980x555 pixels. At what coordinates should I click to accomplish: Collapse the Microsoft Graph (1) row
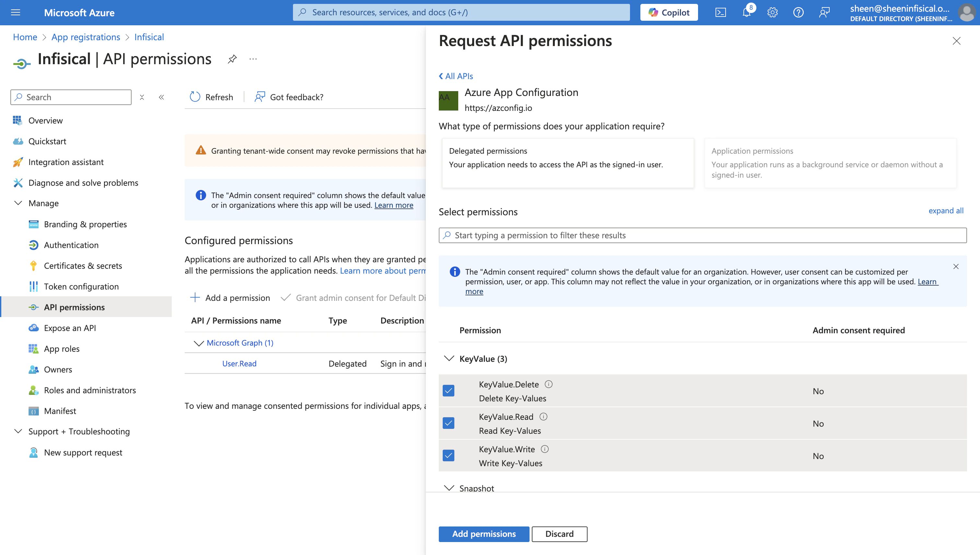(199, 343)
